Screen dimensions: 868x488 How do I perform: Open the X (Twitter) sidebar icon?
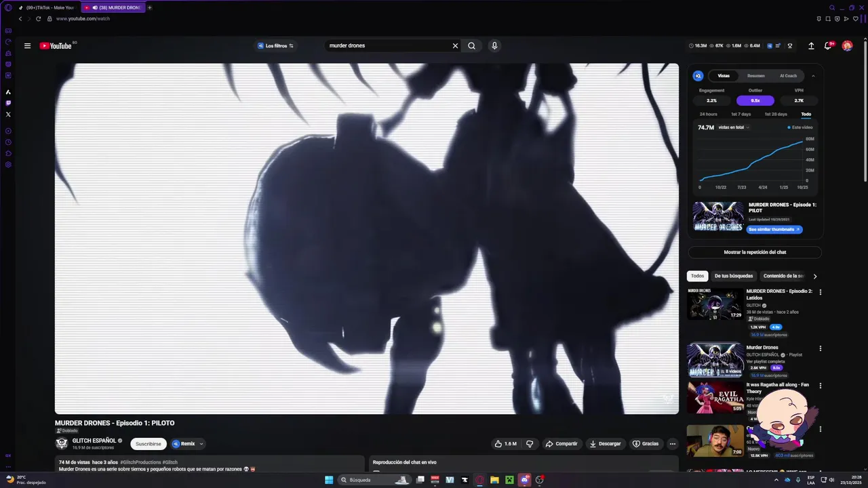pos(8,115)
